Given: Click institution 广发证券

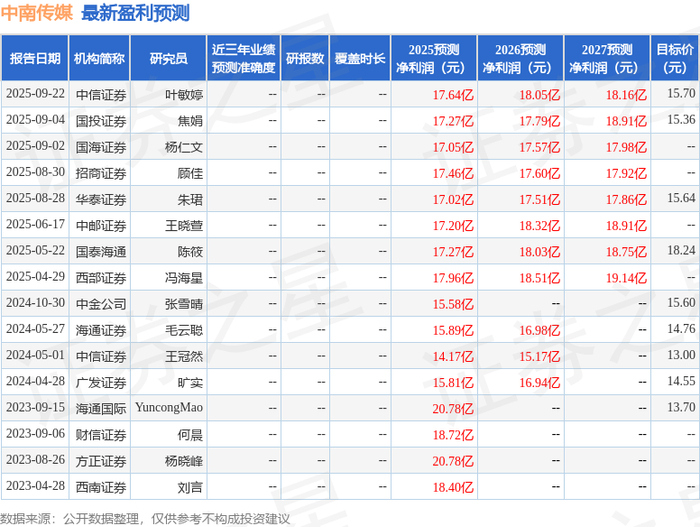Looking at the screenshot, I should point(101,382).
